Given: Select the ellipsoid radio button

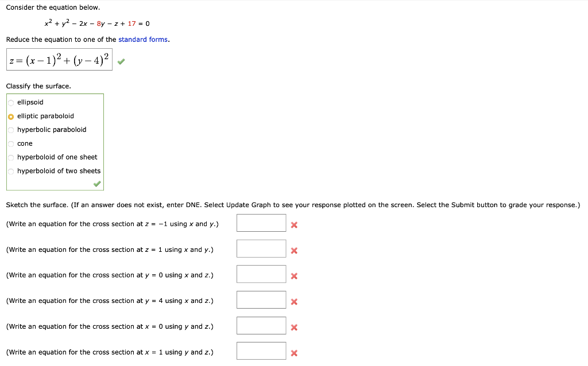Looking at the screenshot, I should point(11,103).
